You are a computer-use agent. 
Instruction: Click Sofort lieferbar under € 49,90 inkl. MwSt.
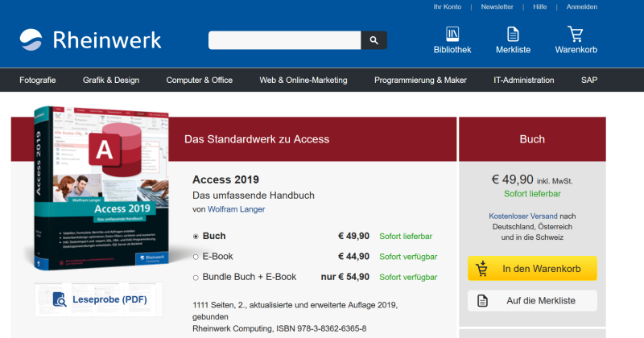pos(532,194)
